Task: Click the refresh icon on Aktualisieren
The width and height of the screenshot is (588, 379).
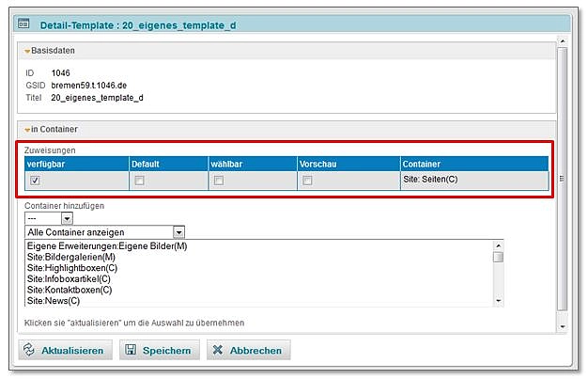Action: (28, 351)
